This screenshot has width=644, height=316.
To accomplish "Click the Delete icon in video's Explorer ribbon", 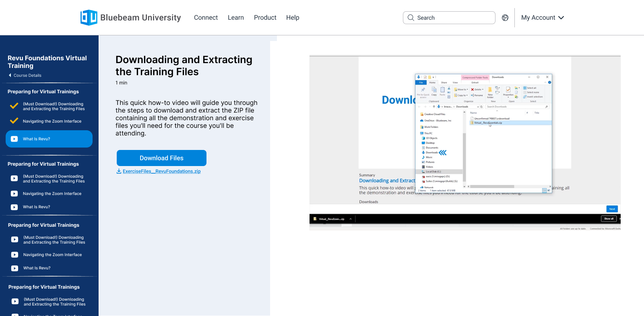I will [x=473, y=90].
